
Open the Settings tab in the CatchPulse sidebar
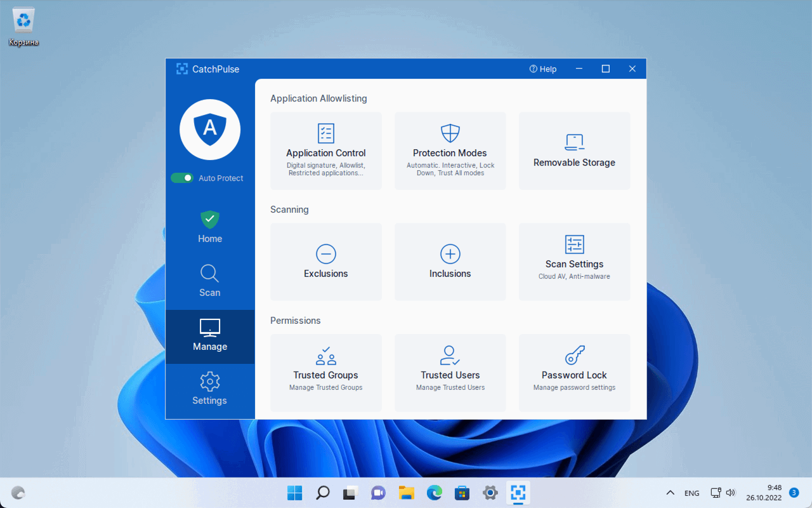point(210,391)
